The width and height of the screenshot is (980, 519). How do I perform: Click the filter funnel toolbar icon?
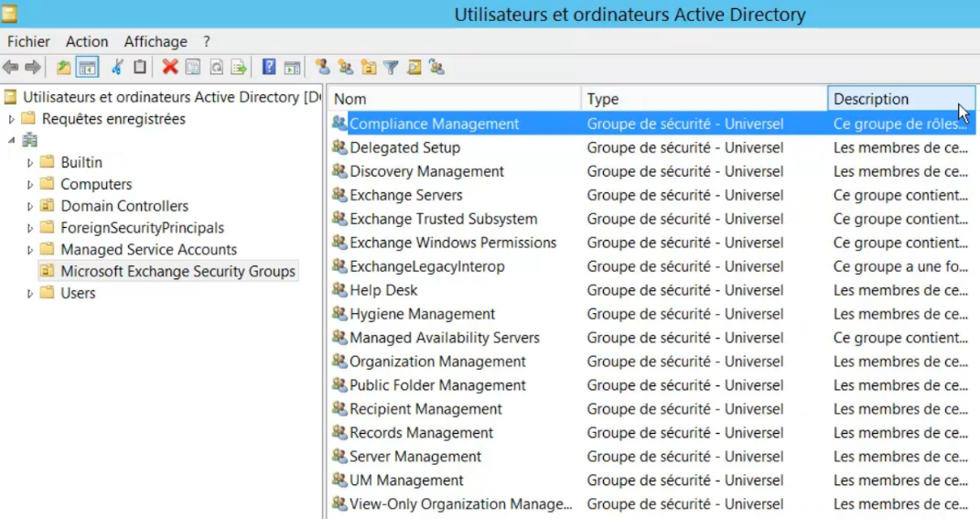(x=391, y=67)
